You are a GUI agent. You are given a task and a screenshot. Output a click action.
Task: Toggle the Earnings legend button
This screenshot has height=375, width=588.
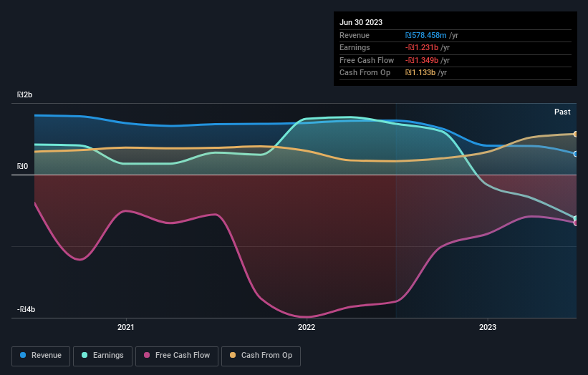[x=102, y=356]
